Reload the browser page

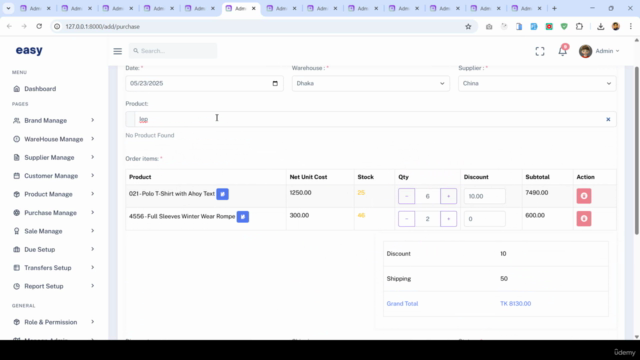(x=39, y=27)
